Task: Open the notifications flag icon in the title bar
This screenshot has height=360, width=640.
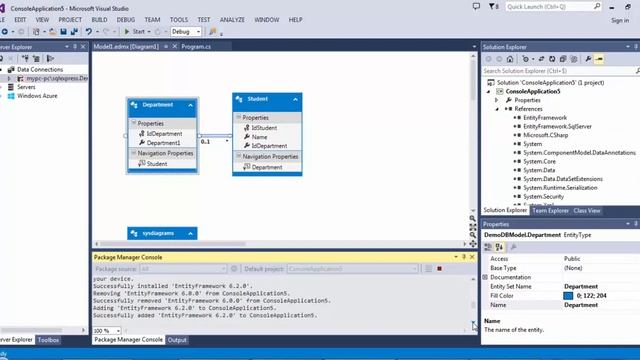Action: coord(492,6)
